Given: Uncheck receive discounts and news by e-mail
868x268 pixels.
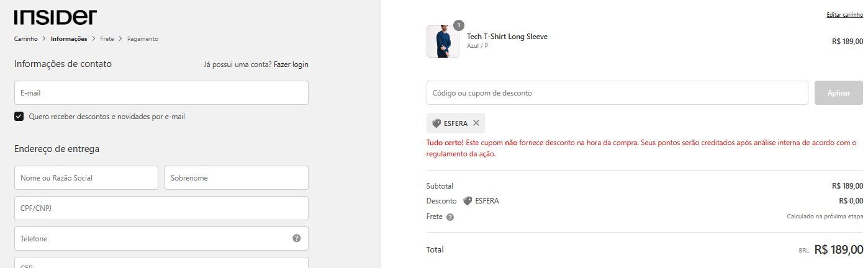Looking at the screenshot, I should click(x=19, y=116).
